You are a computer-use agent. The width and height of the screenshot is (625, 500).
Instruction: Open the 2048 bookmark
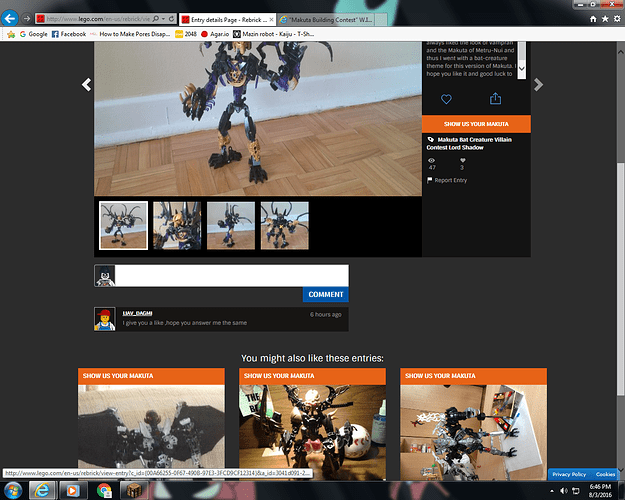pos(186,34)
